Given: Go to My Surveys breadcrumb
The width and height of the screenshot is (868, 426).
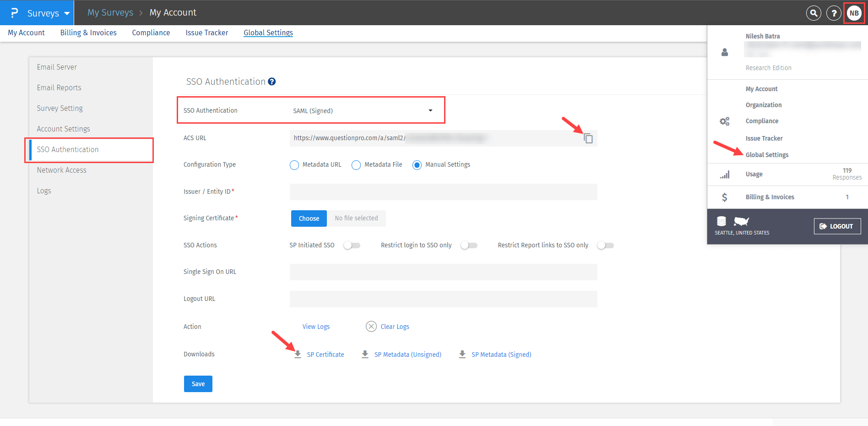Looking at the screenshot, I should [110, 13].
